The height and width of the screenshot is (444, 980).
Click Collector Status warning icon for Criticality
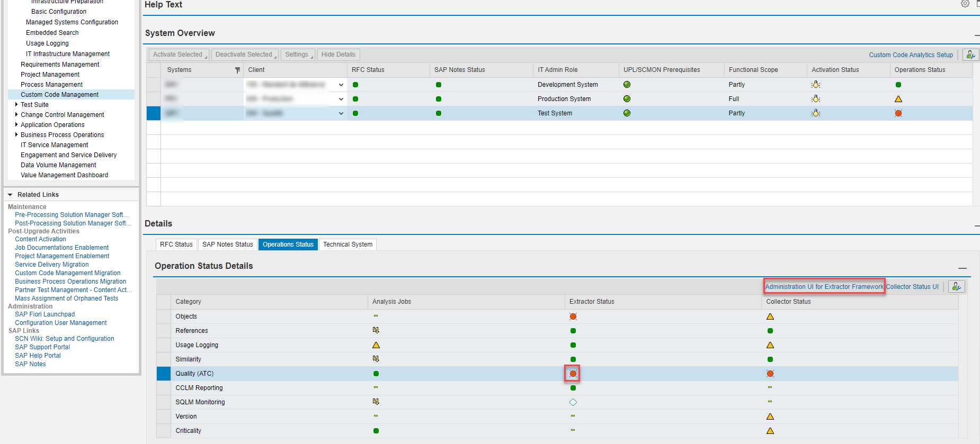coord(770,431)
